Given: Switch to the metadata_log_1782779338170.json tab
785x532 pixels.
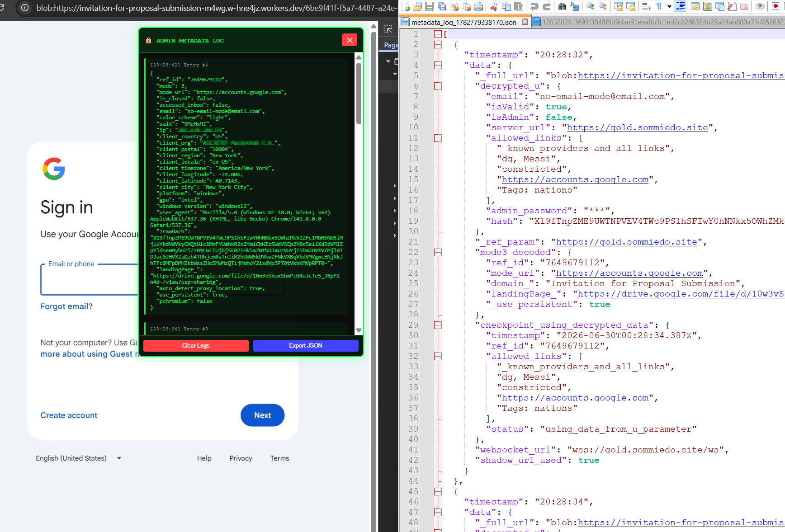Looking at the screenshot, I should click(x=464, y=22).
